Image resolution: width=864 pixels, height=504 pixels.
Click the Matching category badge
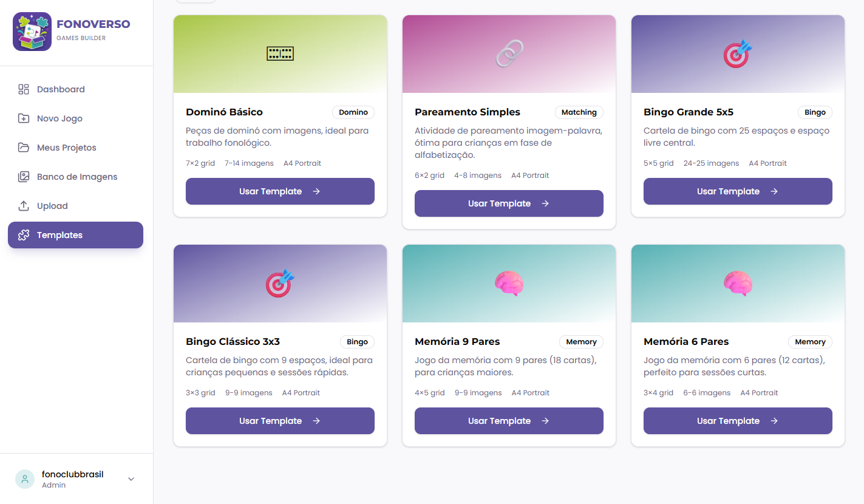(x=579, y=112)
